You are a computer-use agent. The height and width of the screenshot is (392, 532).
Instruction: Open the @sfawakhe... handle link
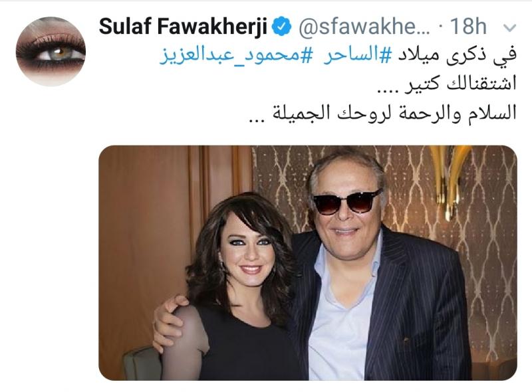coord(364,27)
